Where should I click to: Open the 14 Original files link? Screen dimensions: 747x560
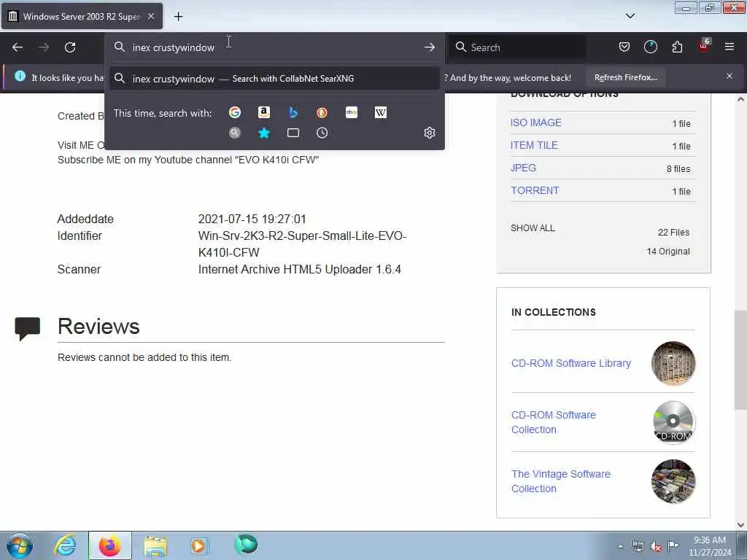[668, 252]
